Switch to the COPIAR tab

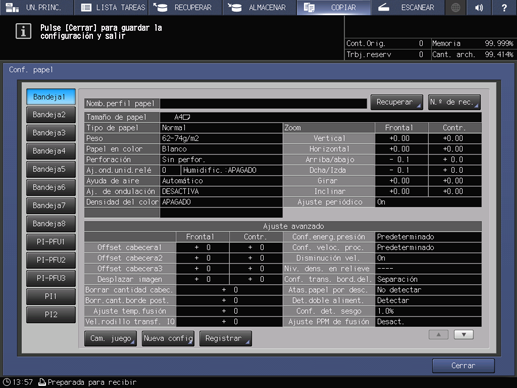click(x=334, y=7)
